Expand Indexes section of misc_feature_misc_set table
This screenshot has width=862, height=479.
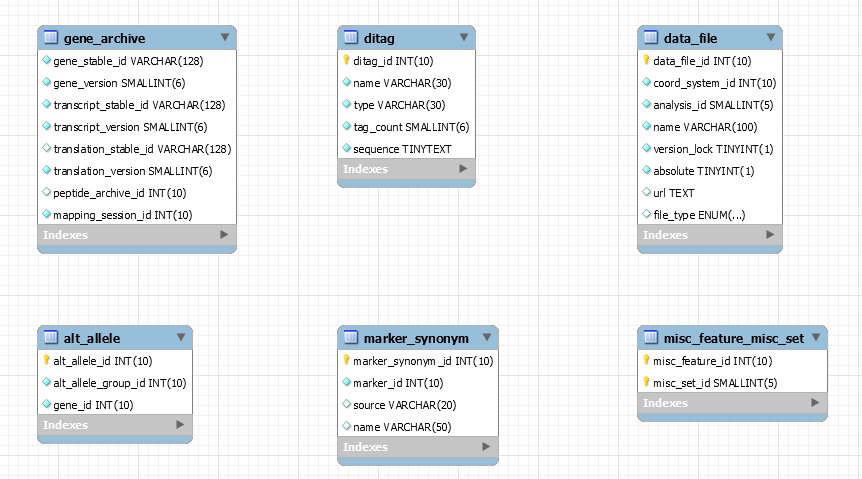pos(816,403)
